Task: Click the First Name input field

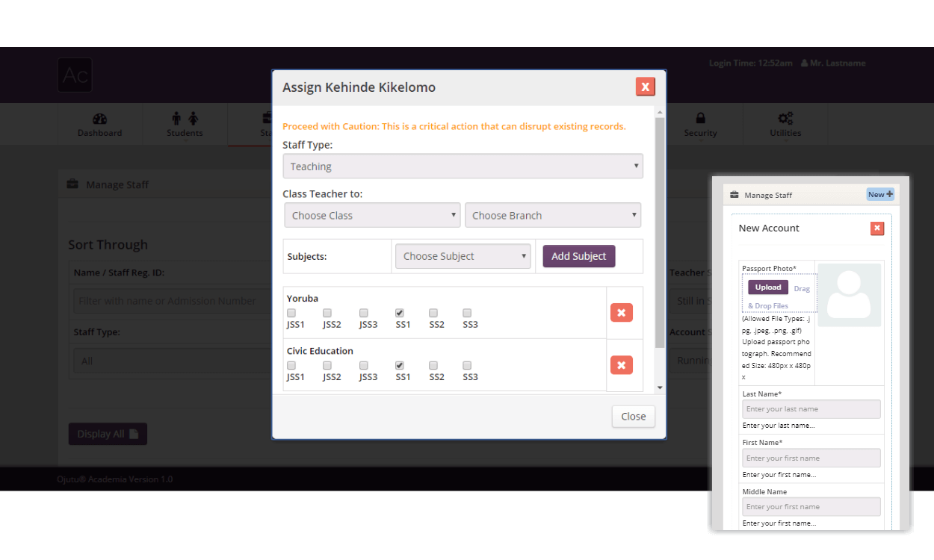Action: pyautogui.click(x=811, y=458)
